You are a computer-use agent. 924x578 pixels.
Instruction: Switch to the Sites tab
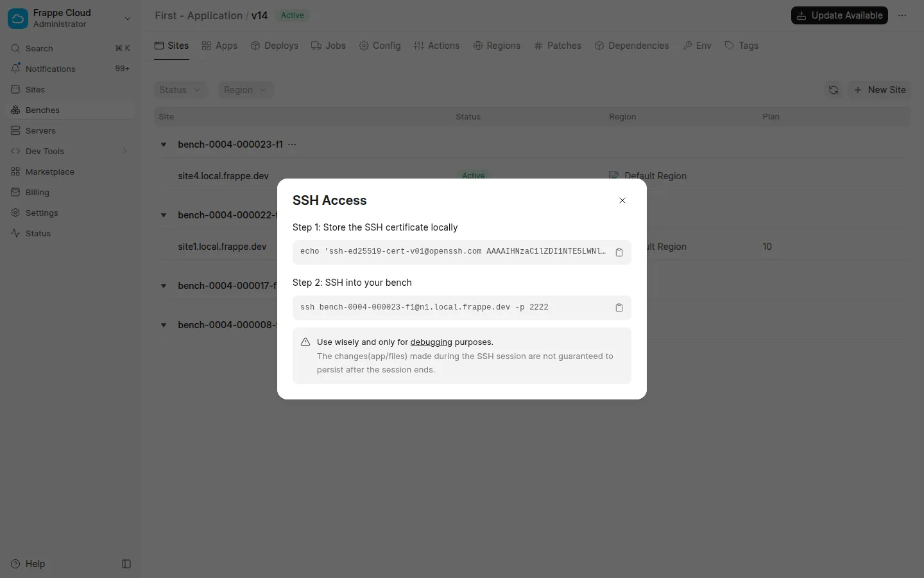pos(171,46)
